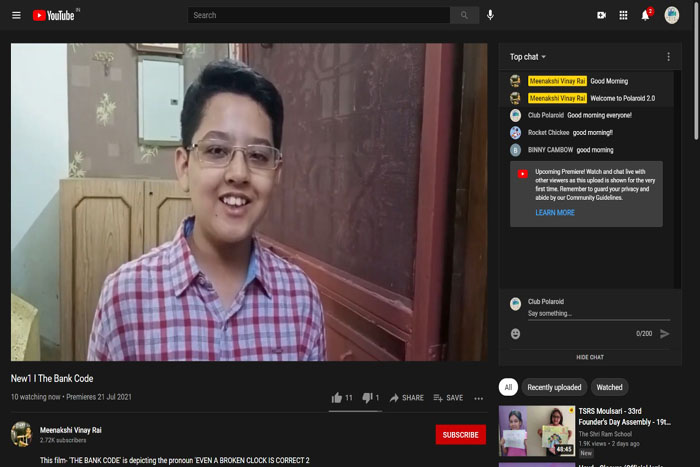Click the SUBSCRIBE button
The height and width of the screenshot is (467, 700).
coord(460,434)
